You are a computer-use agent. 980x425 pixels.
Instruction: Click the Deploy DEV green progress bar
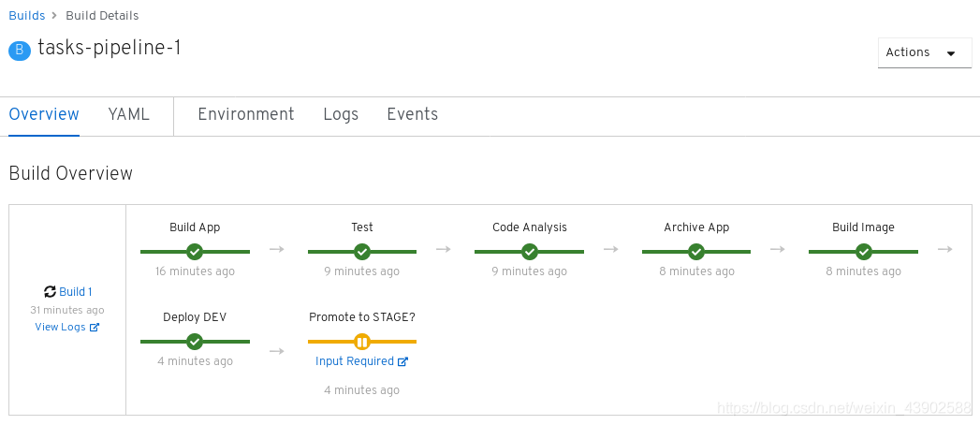(195, 342)
